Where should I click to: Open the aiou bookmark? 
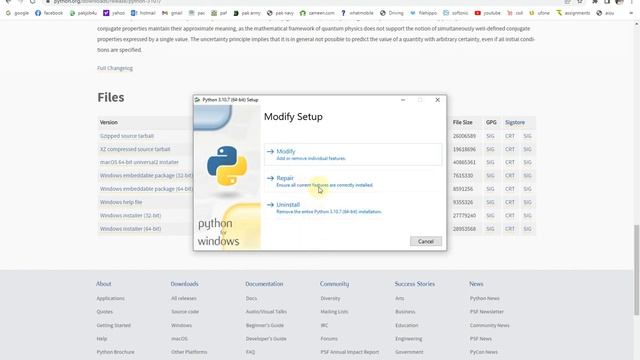[605, 13]
